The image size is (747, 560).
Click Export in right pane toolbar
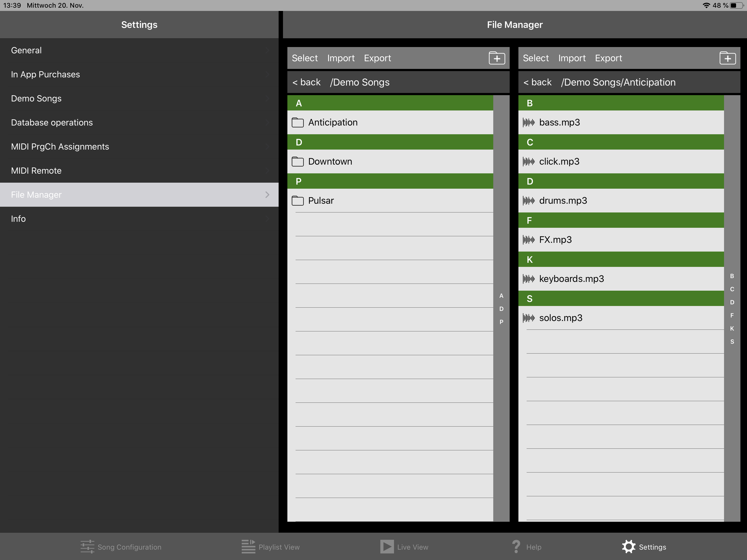point(608,58)
